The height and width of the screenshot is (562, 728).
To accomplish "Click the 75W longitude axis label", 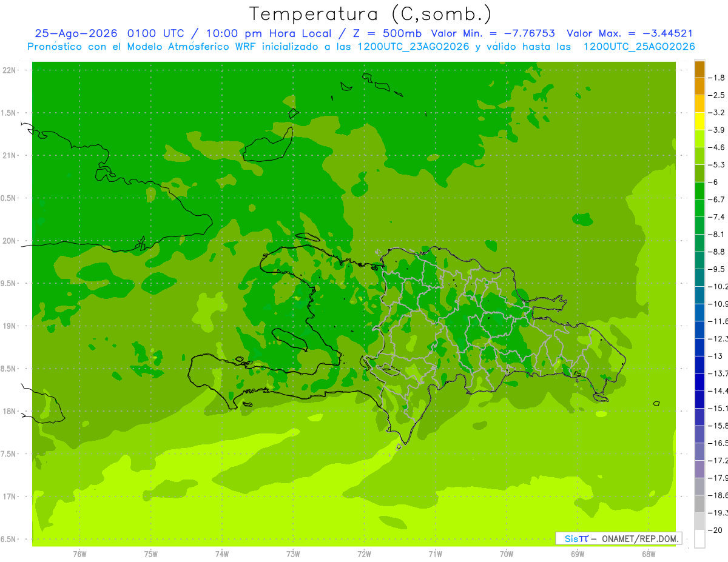I will point(150,554).
